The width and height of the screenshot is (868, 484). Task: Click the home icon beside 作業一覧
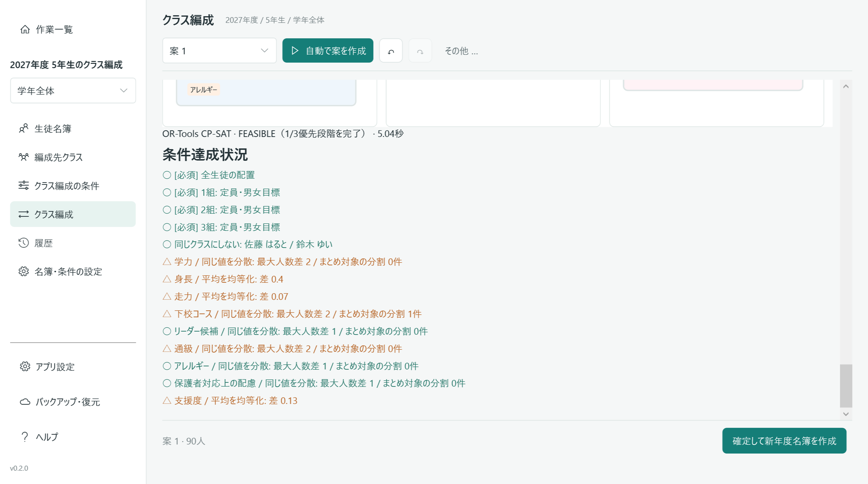[25, 29]
